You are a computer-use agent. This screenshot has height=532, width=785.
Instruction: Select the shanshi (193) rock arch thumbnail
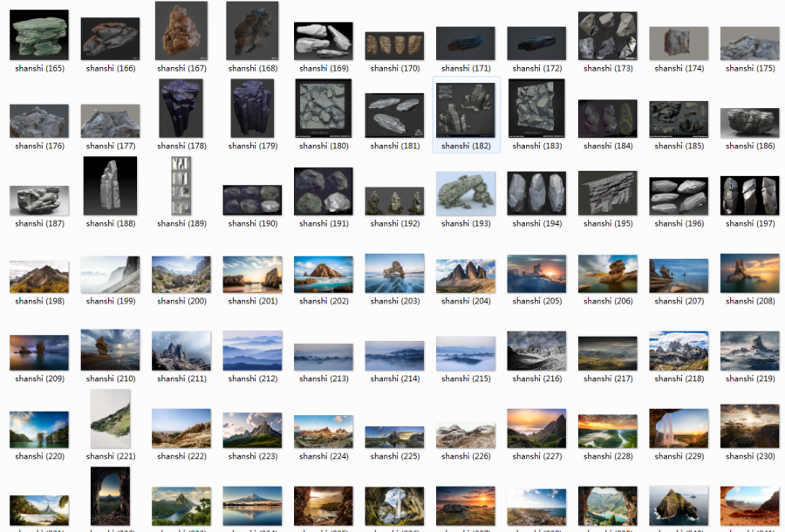point(466,194)
